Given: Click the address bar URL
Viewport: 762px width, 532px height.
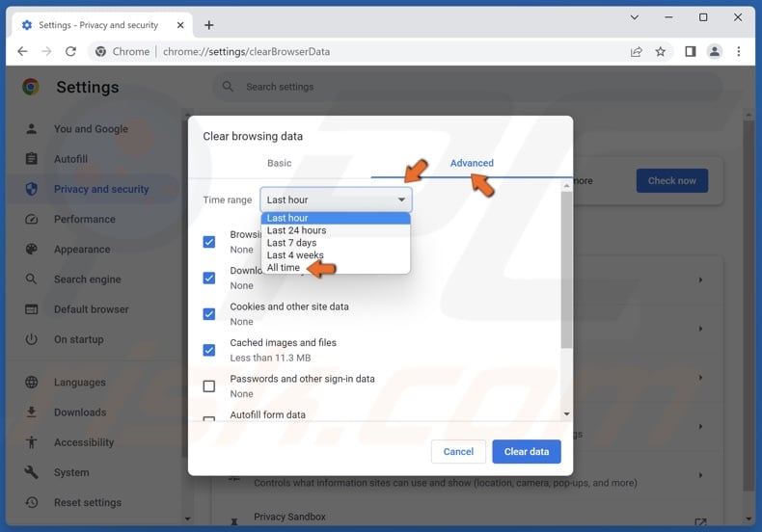Looking at the screenshot, I should click(246, 51).
